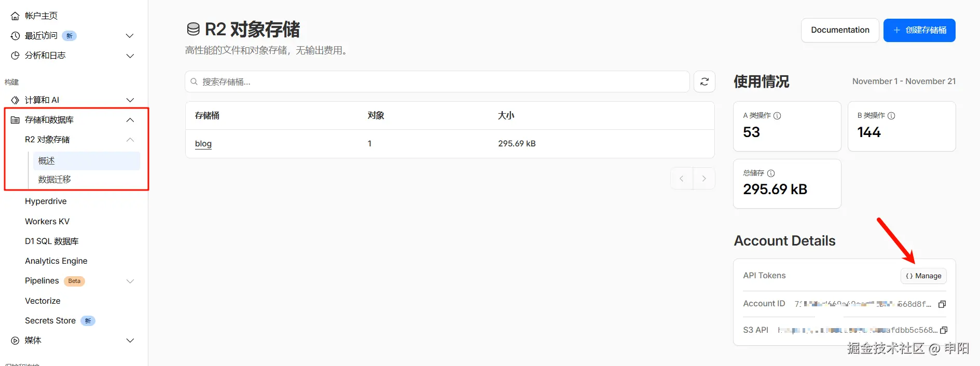Screen dimensions: 980x366
Task: Click the November 1 - November 21 date range
Action: tap(904, 82)
